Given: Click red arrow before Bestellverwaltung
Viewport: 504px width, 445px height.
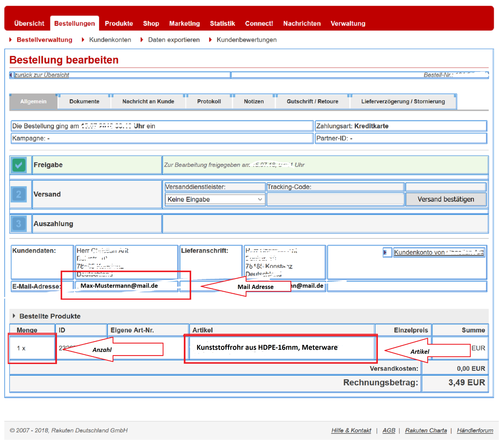Looking at the screenshot, I should (11, 40).
